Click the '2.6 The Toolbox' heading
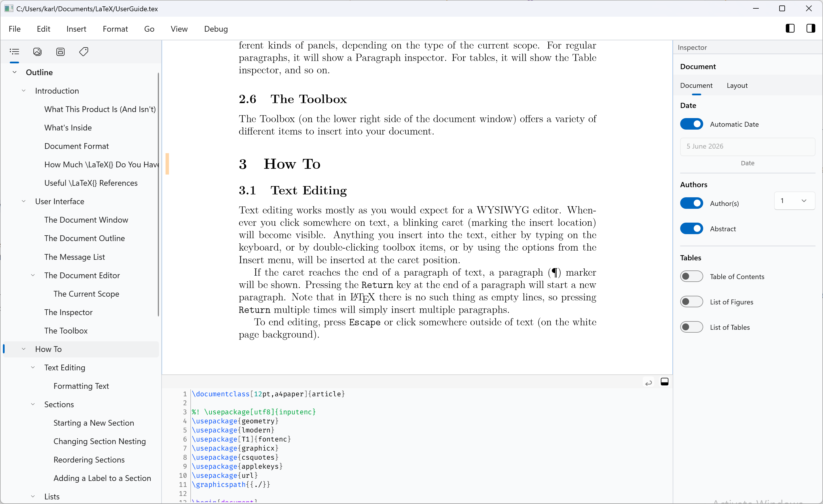 pyautogui.click(x=293, y=99)
